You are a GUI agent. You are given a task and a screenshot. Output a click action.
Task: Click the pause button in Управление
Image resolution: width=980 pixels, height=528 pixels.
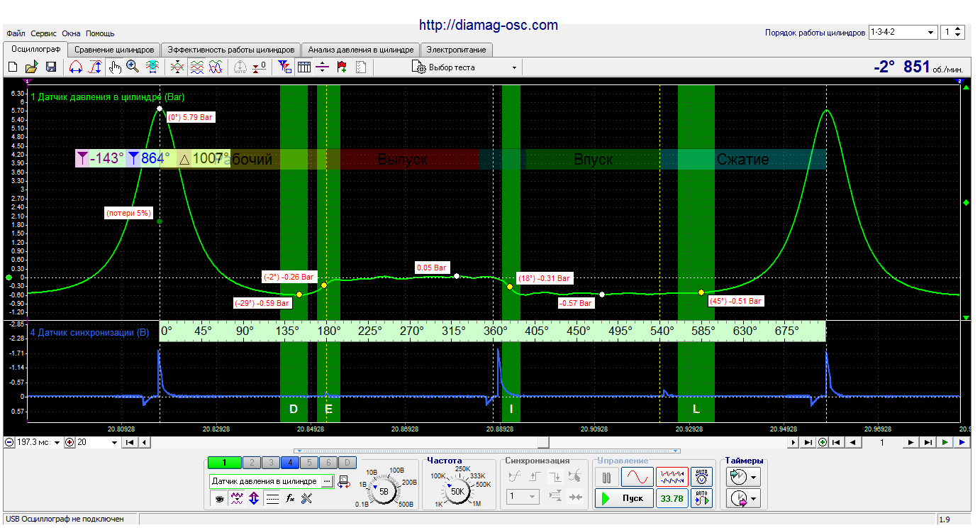606,476
